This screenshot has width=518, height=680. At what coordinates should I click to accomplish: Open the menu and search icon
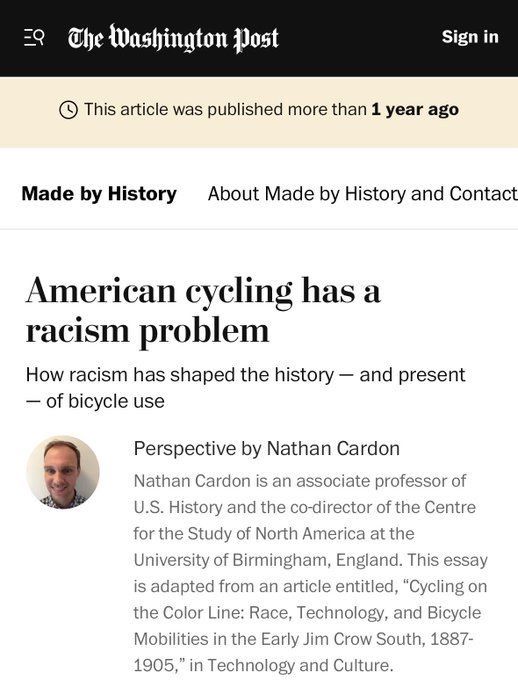pyautogui.click(x=34, y=38)
